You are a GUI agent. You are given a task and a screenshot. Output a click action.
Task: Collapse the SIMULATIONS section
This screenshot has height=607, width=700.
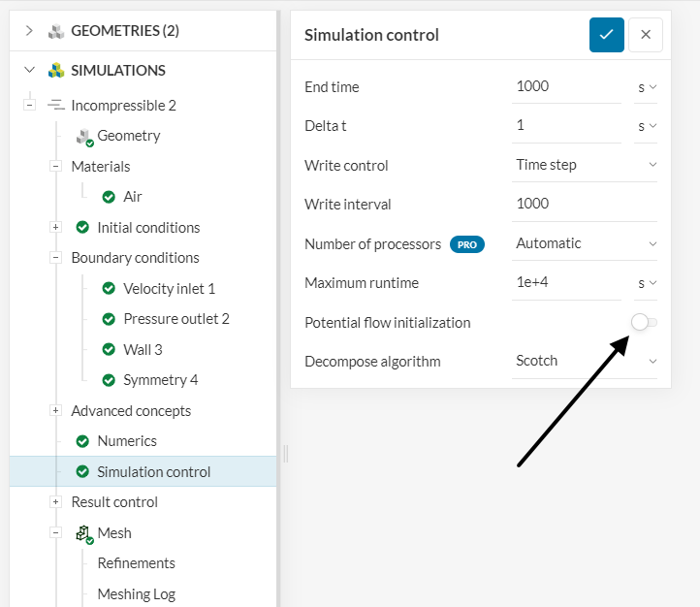pyautogui.click(x=29, y=70)
